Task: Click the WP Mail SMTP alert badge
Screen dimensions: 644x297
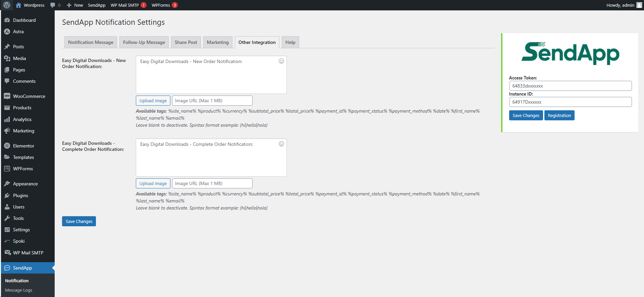Action: point(144,5)
